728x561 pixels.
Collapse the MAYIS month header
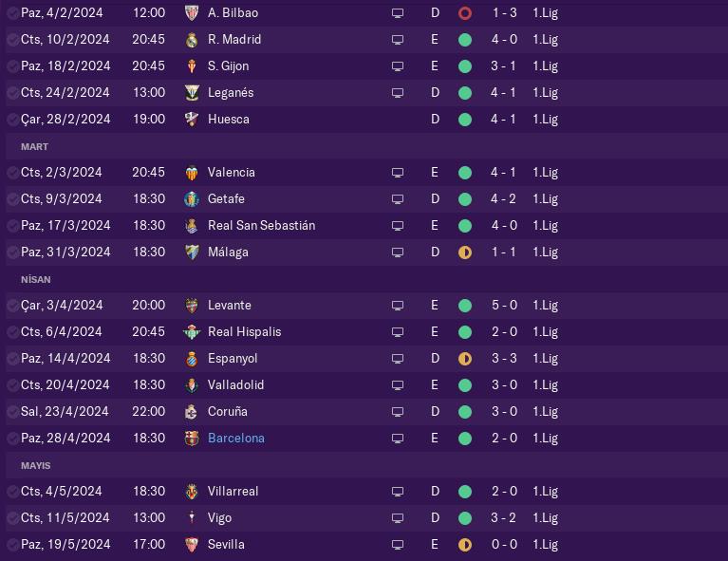click(x=35, y=466)
